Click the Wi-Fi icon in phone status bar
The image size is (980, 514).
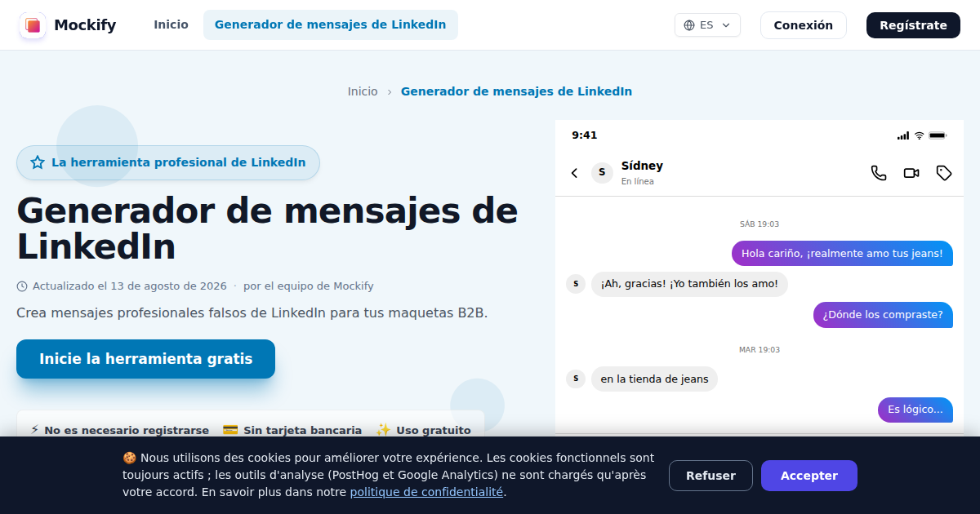919,135
